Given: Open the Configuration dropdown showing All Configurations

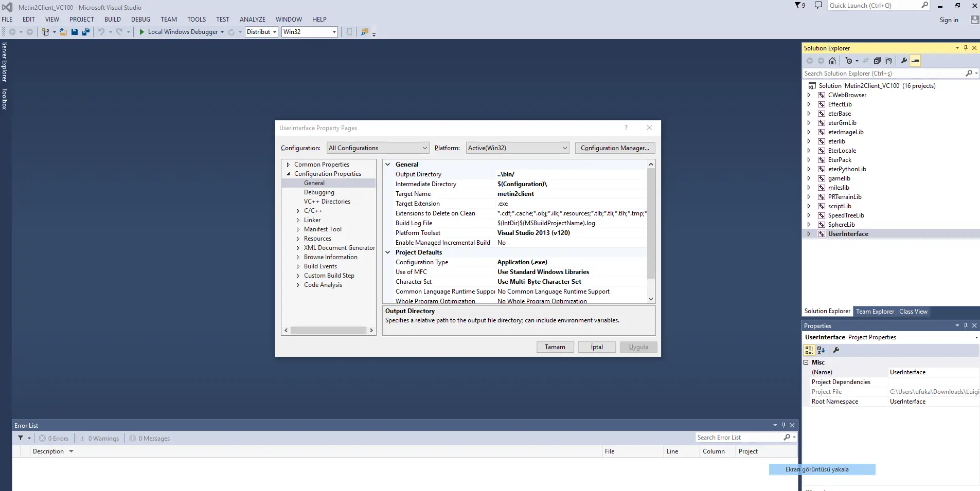Looking at the screenshot, I should [378, 148].
